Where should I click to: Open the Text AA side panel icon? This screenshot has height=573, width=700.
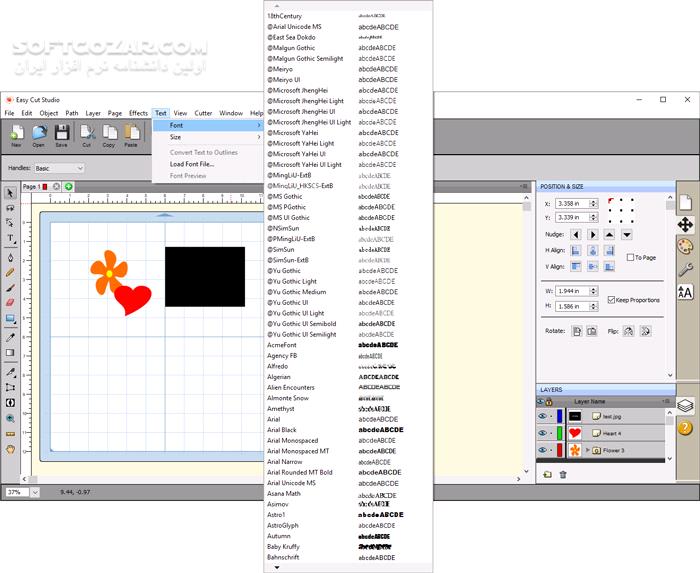click(685, 292)
